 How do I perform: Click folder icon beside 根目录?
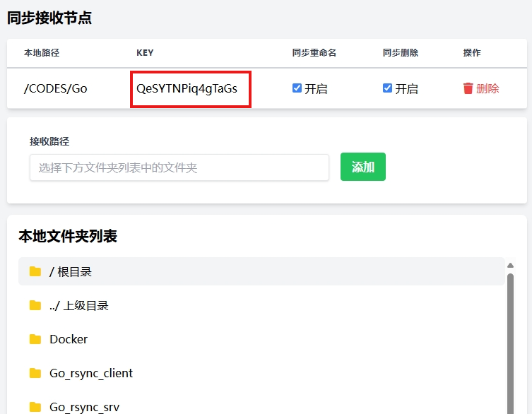pyautogui.click(x=35, y=272)
